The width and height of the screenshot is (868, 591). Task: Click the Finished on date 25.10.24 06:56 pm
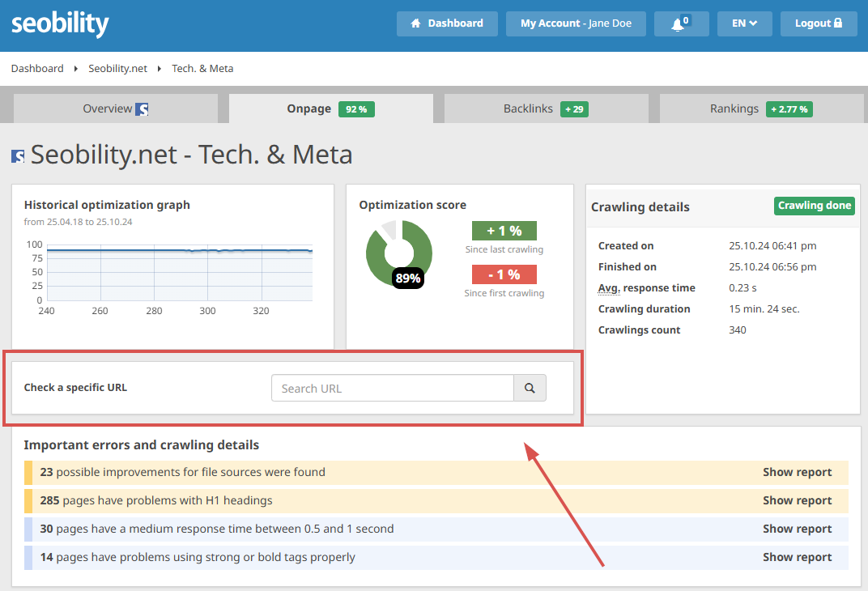772,266
